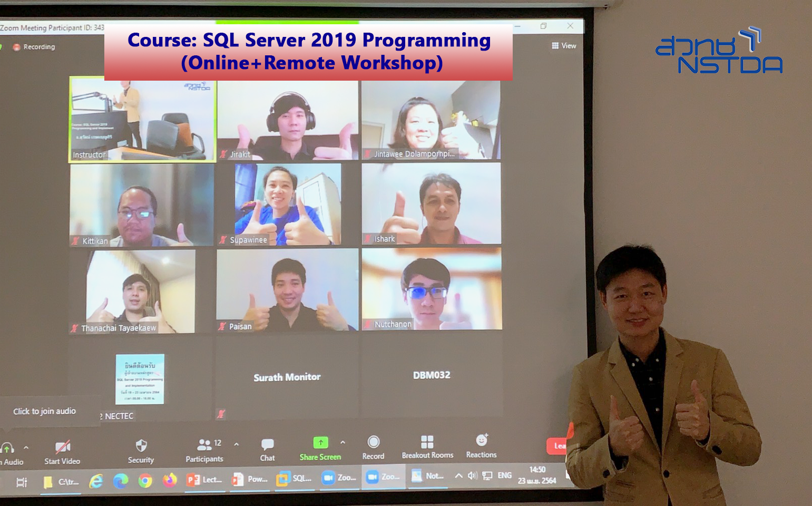The width and height of the screenshot is (812, 506).
Task: Click muted mic icon on Supawinee tile
Action: [223, 240]
